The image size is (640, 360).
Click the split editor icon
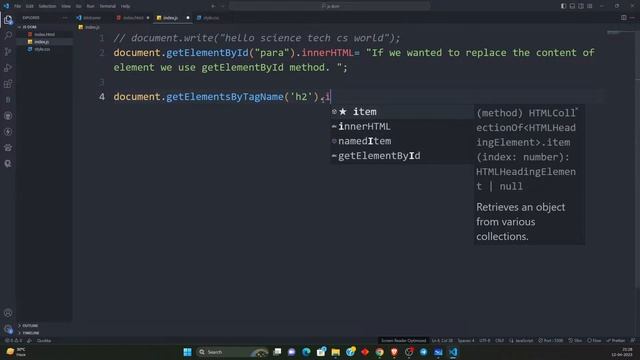624,18
